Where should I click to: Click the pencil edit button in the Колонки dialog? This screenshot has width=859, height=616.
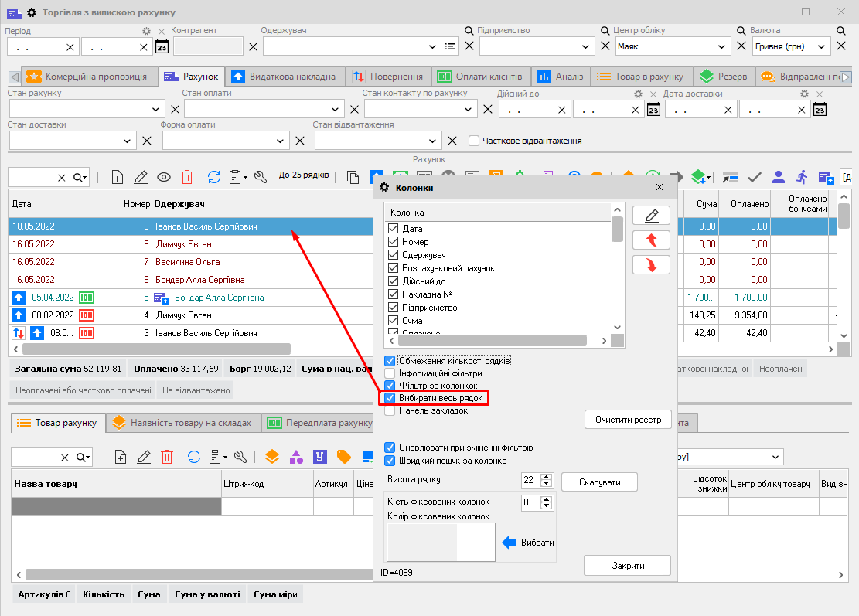pos(651,216)
